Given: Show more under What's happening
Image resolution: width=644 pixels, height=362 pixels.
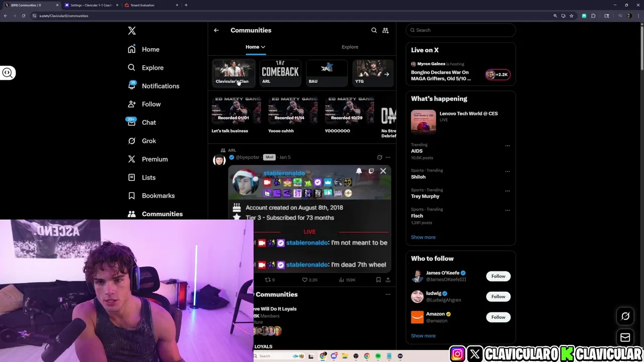Looking at the screenshot, I should click(423, 237).
